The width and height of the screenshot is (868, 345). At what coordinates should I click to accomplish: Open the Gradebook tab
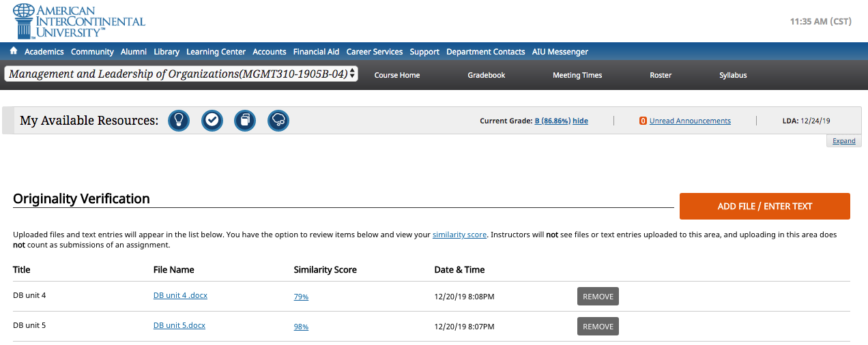tap(487, 75)
